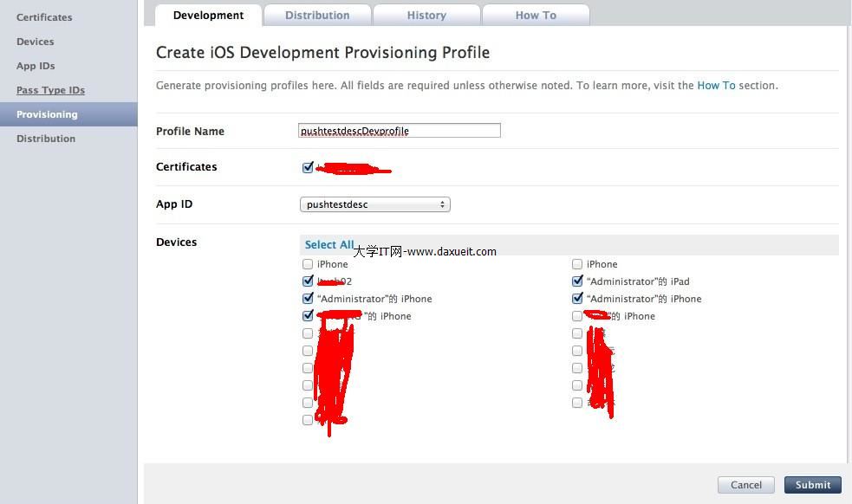The image size is (852, 504).
Task: Open App IDs in the sidebar
Action: [36, 66]
